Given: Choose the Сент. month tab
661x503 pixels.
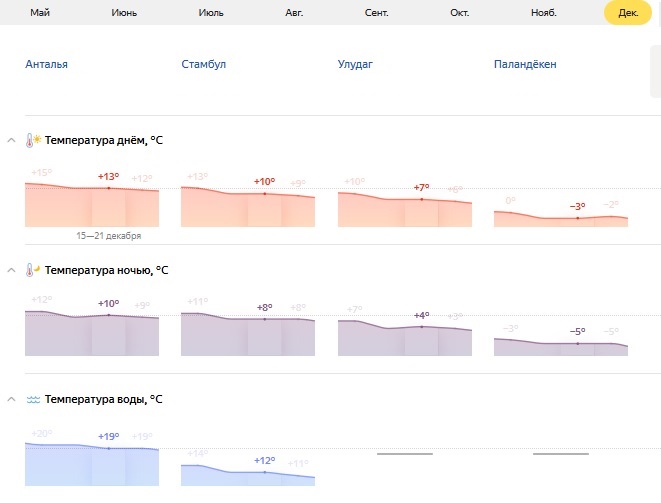Looking at the screenshot, I should (376, 13).
